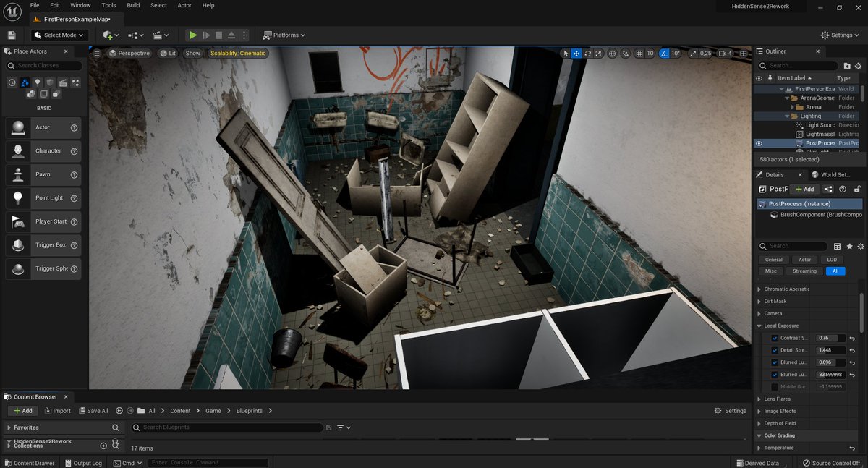Click the Enter Console Command input field
Screen dimensions: 868x468
pyautogui.click(x=208, y=462)
